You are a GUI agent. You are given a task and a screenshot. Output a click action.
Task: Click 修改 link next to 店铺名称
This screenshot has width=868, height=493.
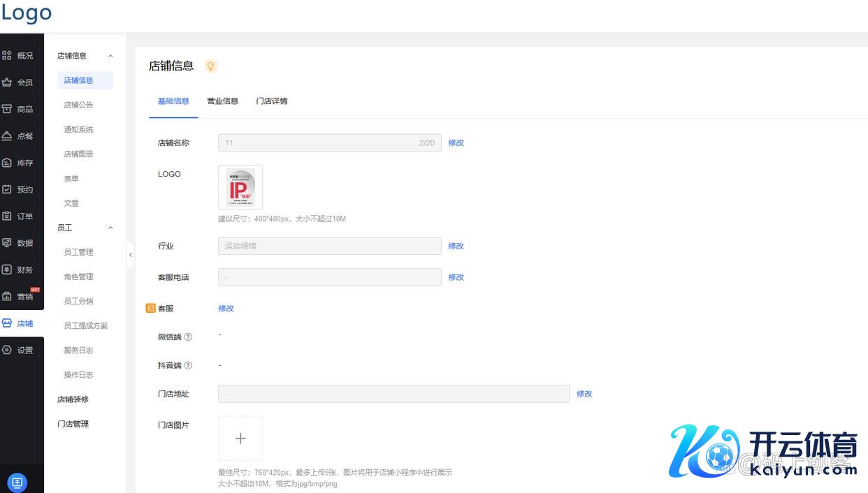456,143
